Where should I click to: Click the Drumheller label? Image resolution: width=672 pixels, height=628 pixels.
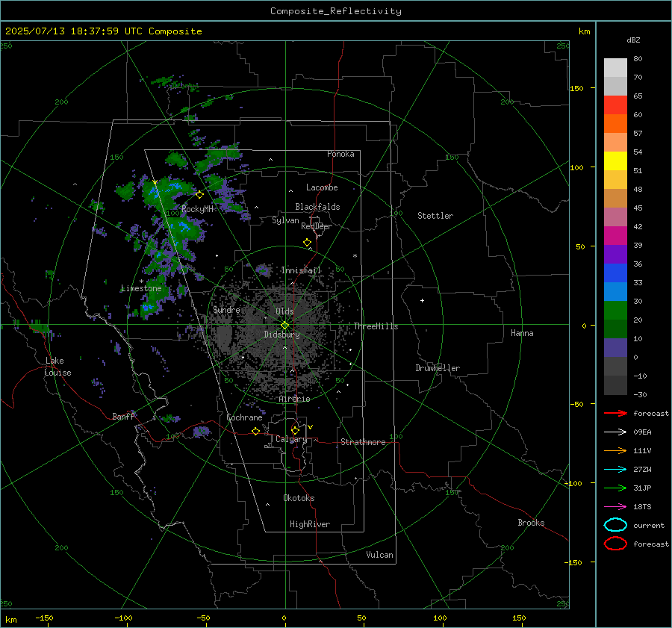click(438, 368)
